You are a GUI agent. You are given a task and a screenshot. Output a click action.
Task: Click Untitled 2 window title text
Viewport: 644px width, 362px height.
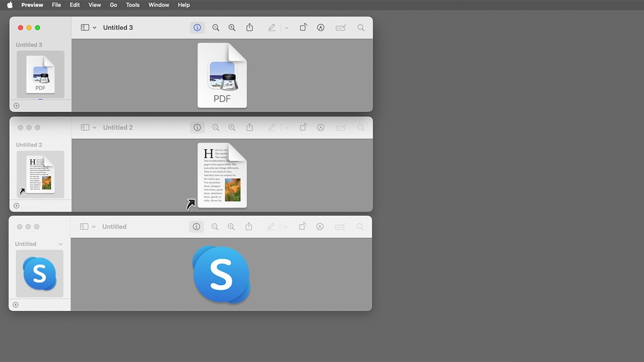(x=118, y=127)
